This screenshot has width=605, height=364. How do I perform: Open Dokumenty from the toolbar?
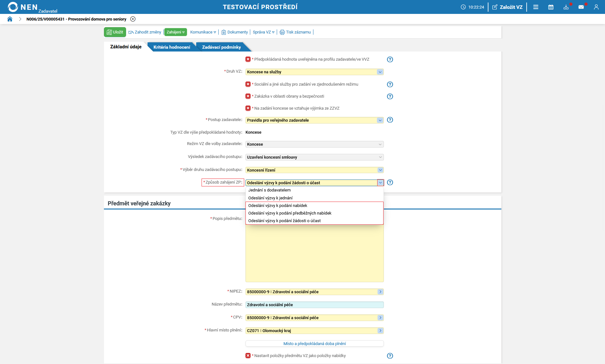(235, 32)
